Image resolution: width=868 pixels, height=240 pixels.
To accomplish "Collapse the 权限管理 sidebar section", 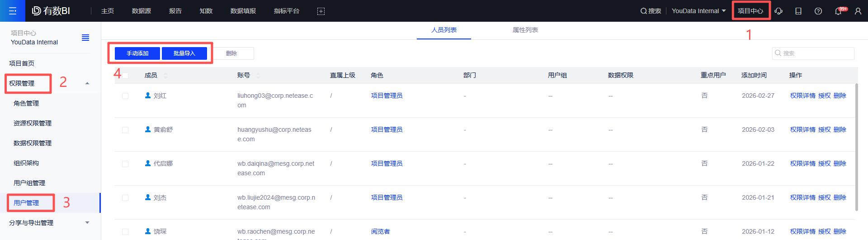I will tap(87, 83).
